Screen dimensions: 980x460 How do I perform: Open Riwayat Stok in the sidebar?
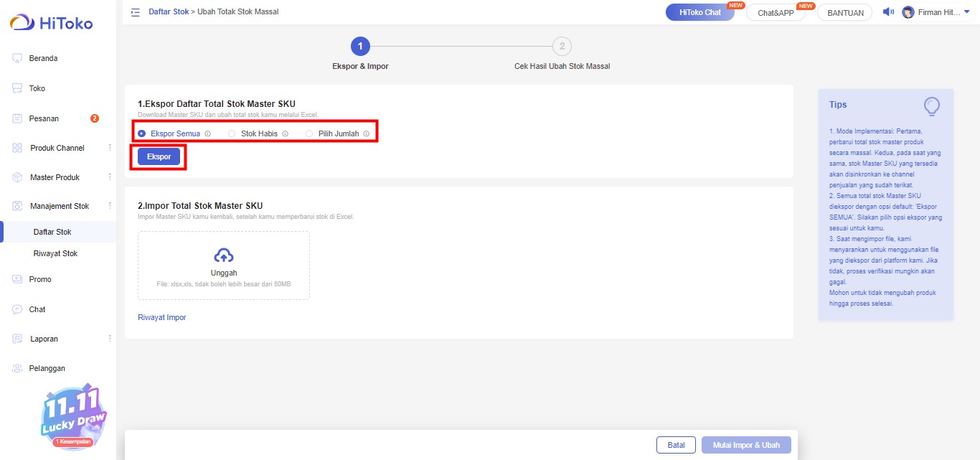coord(55,253)
